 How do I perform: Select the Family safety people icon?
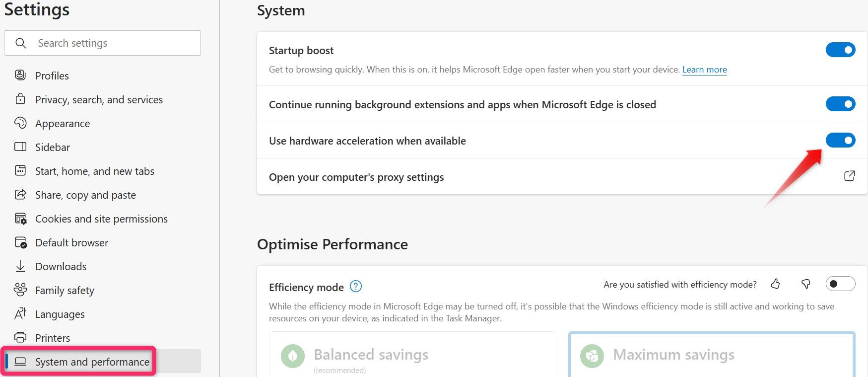20,290
